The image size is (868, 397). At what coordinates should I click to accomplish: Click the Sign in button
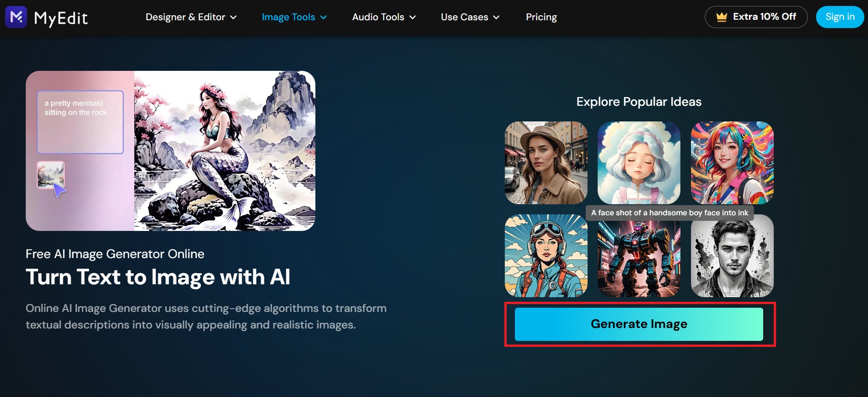pyautogui.click(x=839, y=17)
